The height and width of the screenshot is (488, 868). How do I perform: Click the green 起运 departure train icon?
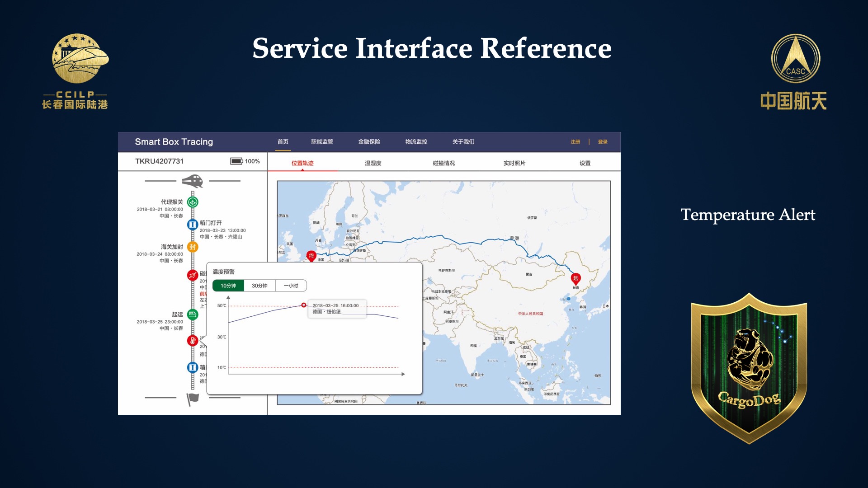(x=193, y=314)
